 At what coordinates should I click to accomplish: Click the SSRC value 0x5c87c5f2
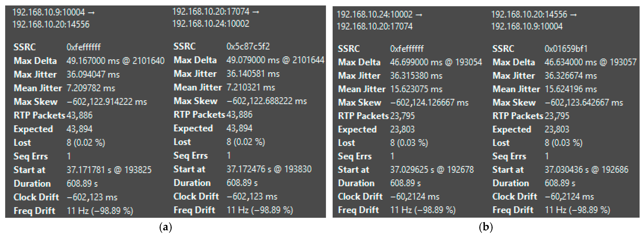point(248,46)
